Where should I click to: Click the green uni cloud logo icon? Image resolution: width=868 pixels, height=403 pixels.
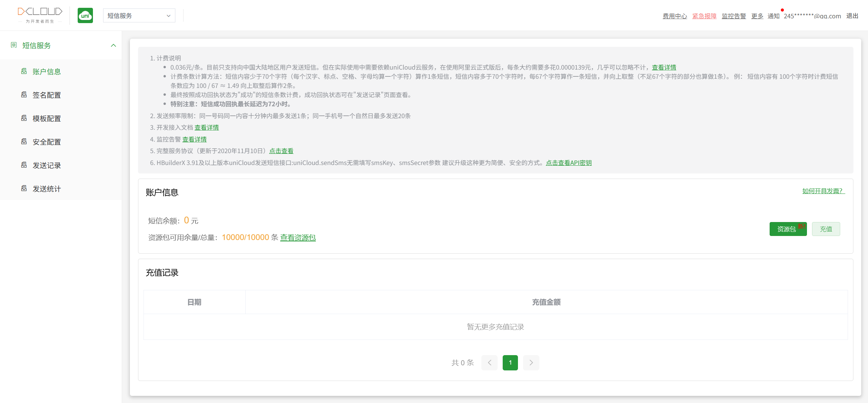click(x=85, y=16)
